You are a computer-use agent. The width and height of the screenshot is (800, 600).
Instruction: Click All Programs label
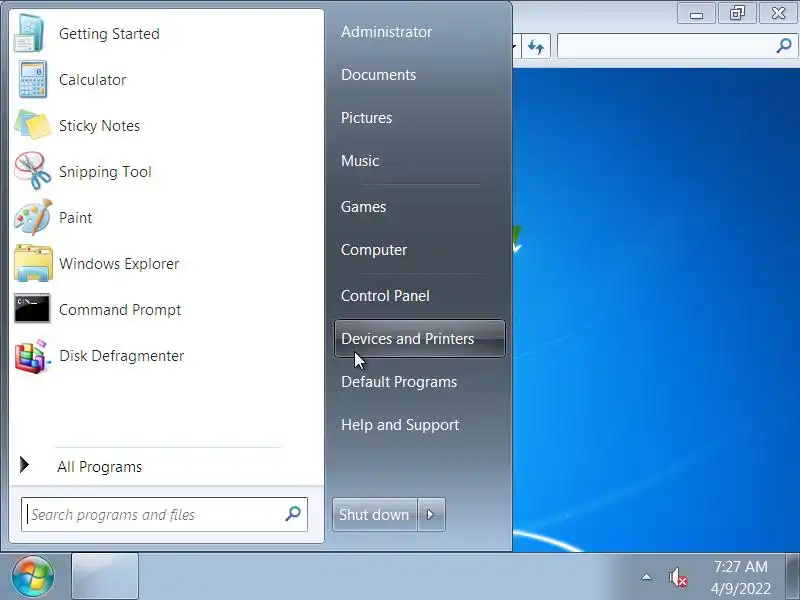pyautogui.click(x=99, y=467)
